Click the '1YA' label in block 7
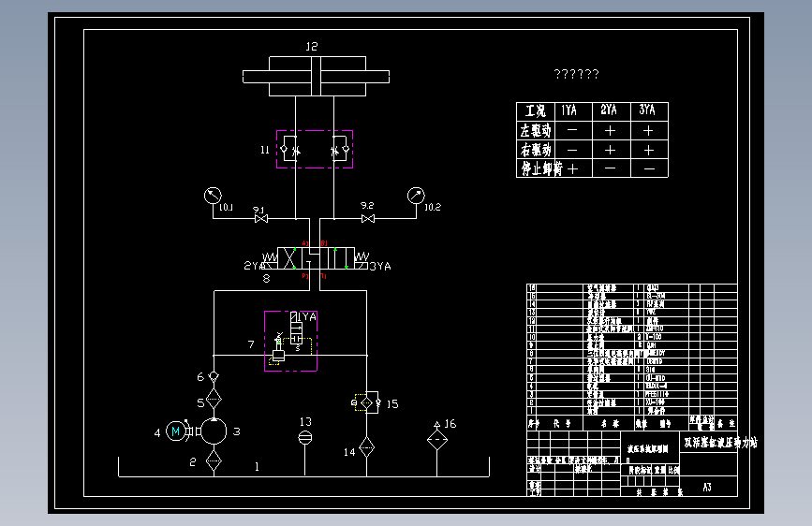812x526 pixels. coord(306,316)
